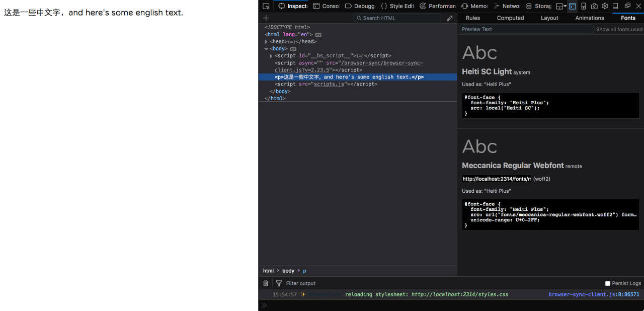Select the element picker tool
The height and width of the screenshot is (311, 644).
tap(266, 6)
